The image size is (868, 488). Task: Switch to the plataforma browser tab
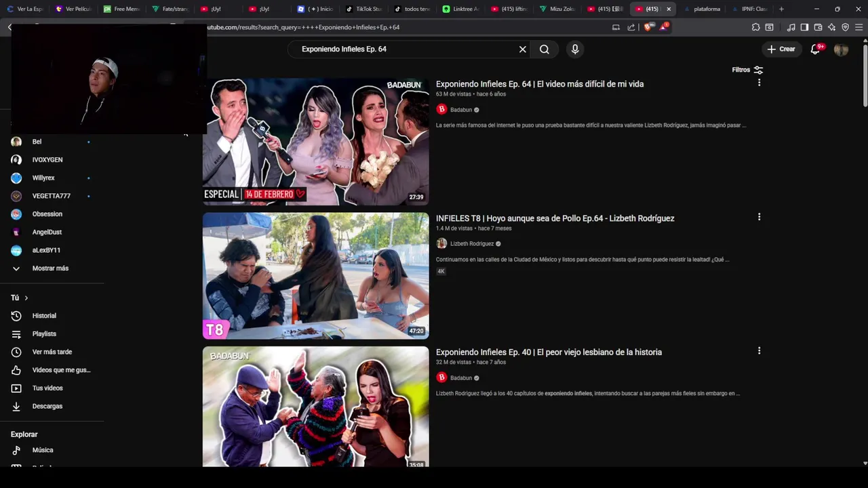(x=701, y=9)
